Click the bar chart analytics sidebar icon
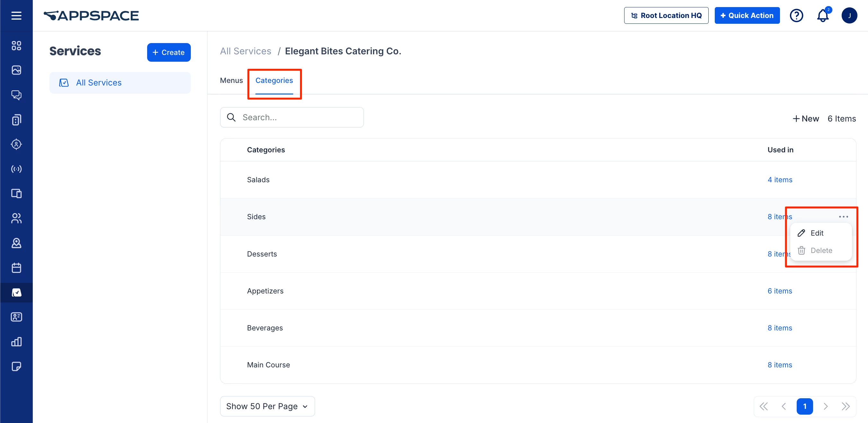This screenshot has height=423, width=868. 16,342
